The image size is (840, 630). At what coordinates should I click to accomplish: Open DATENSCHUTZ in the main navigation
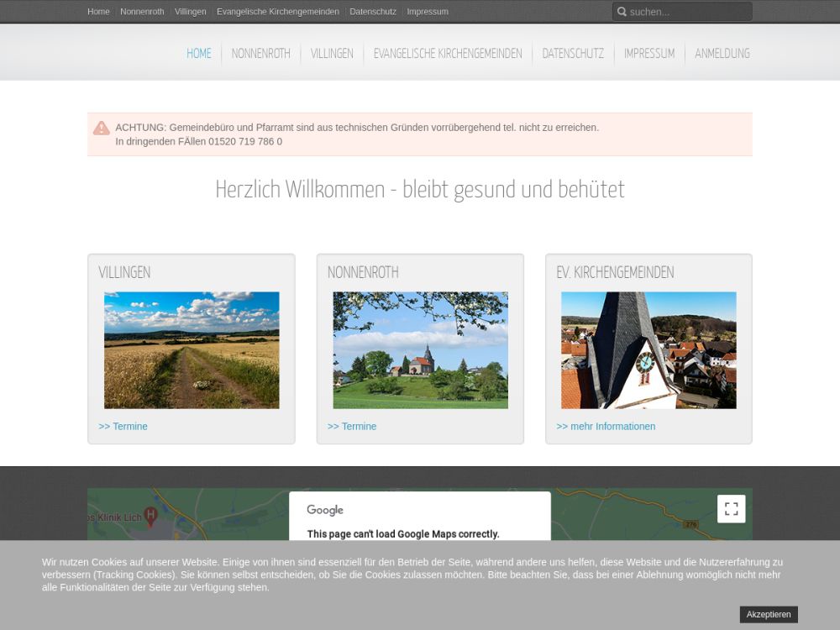click(573, 54)
